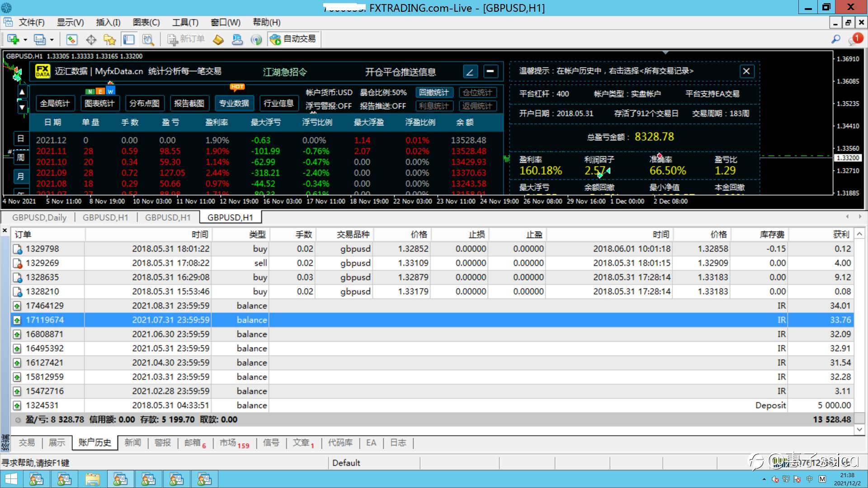Click the green signals toolbar icon
868x488 pixels.
point(256,40)
